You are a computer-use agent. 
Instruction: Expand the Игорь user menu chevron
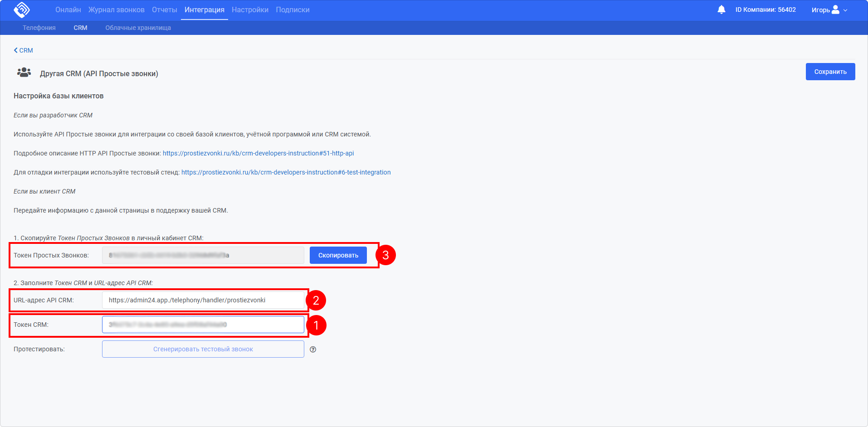pos(845,10)
